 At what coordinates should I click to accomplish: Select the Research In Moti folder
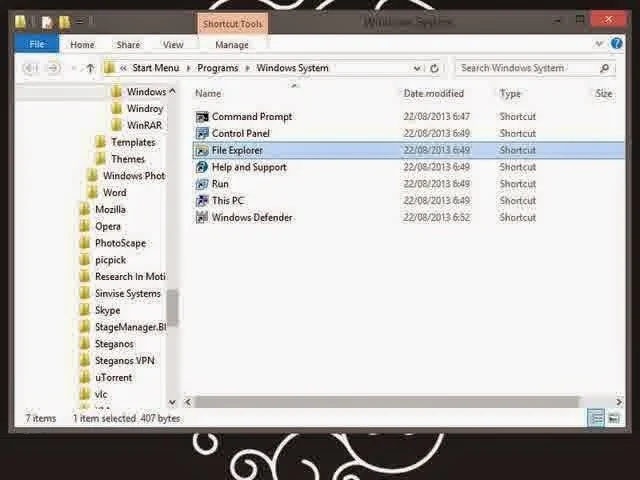(x=130, y=277)
